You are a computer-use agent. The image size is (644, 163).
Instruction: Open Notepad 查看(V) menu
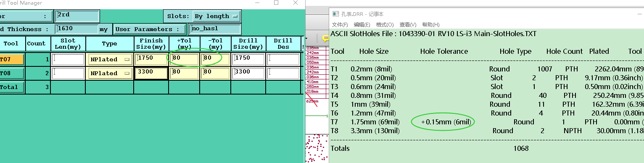coord(408,25)
